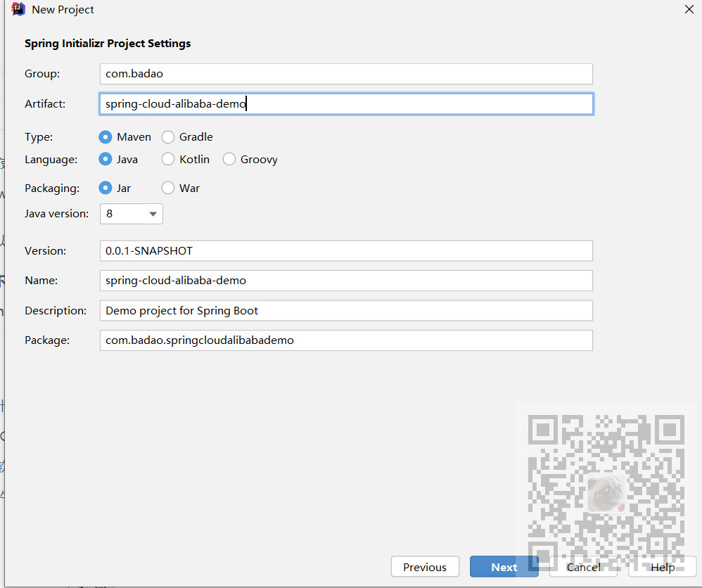Screen dimensions: 702x588
Task: Focus the Artifact input field
Action: (346, 104)
